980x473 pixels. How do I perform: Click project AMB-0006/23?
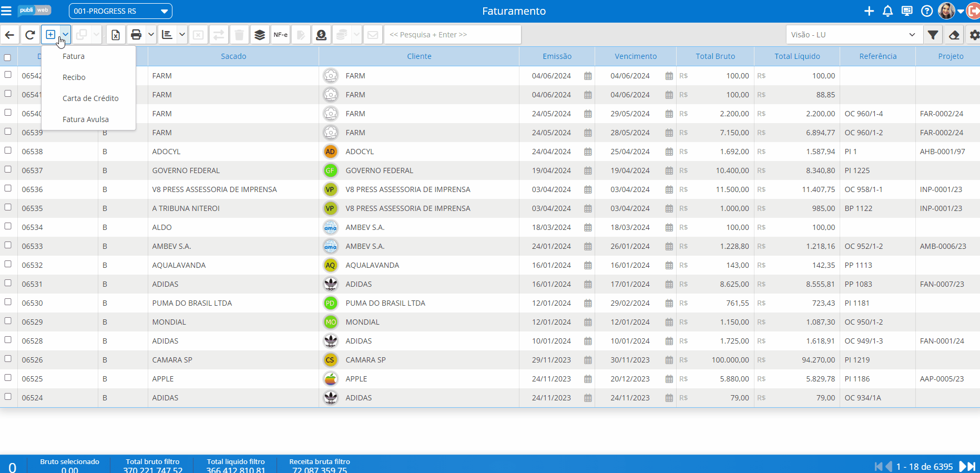pos(943,246)
